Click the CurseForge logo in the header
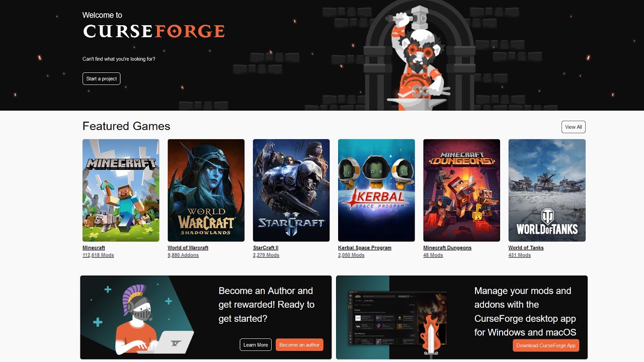This screenshot has height=362, width=644. point(153,31)
